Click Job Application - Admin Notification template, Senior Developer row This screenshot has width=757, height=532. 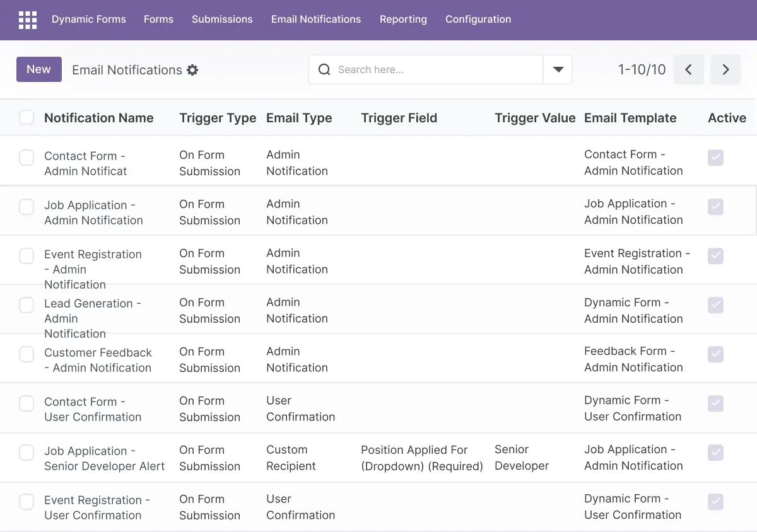click(633, 458)
